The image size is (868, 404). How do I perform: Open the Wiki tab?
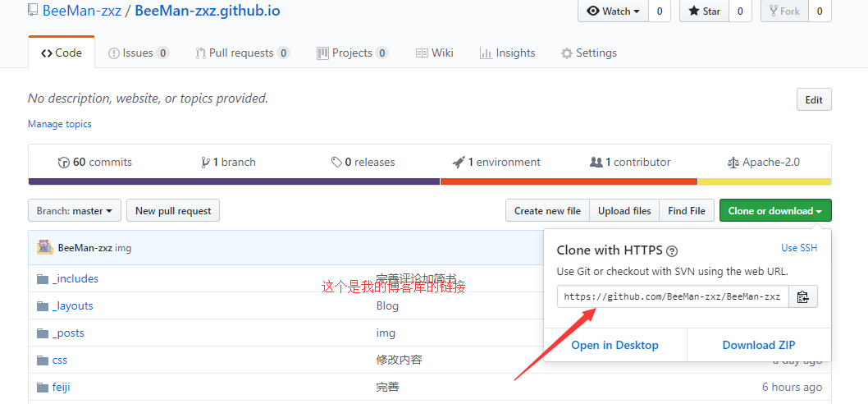point(435,53)
